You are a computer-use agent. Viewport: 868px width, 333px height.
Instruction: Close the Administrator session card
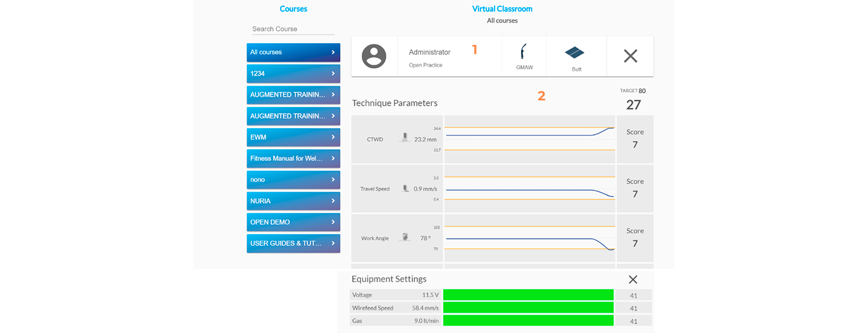coord(630,56)
